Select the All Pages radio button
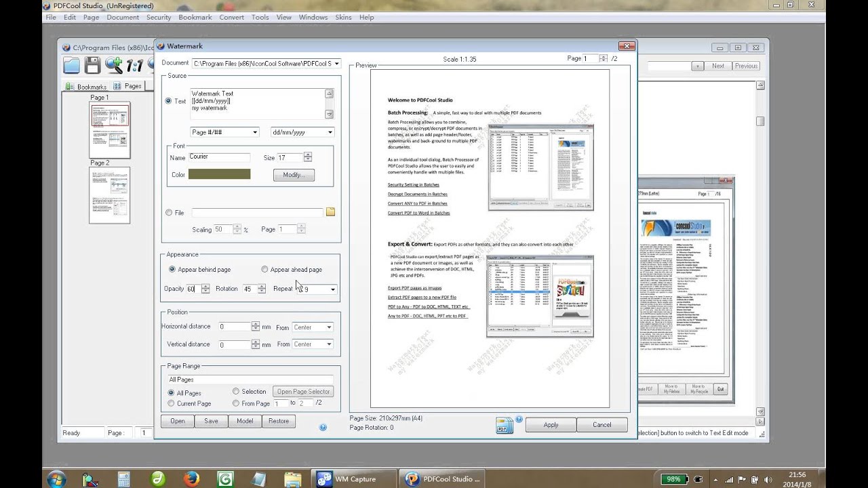 coord(171,392)
